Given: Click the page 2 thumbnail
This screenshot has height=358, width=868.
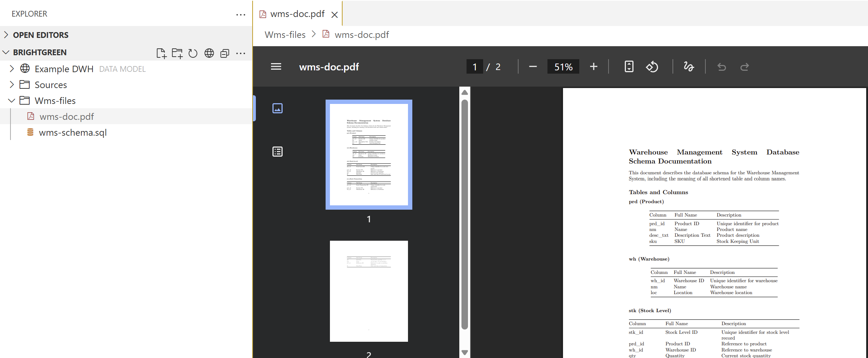Looking at the screenshot, I should (369, 291).
